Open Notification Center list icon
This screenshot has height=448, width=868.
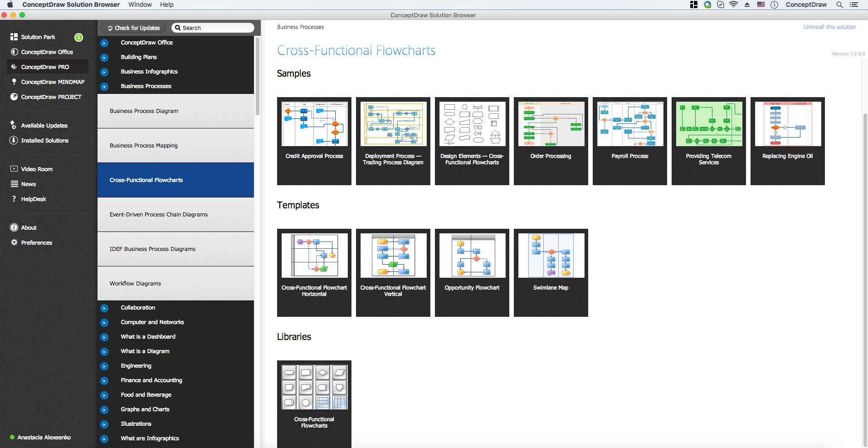pyautogui.click(x=854, y=5)
